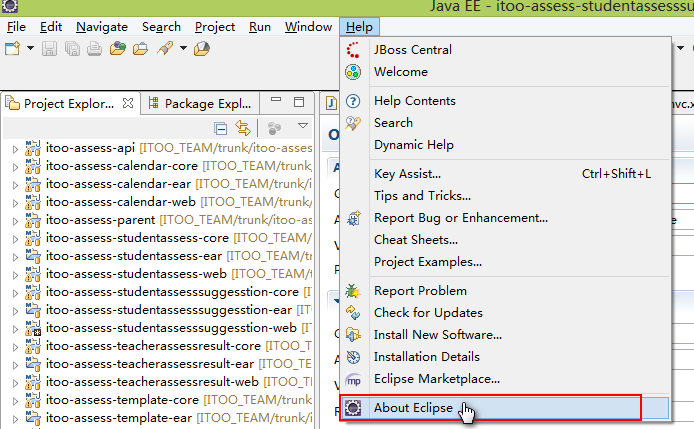Image resolution: width=694 pixels, height=429 pixels.
Task: Click About Eclipse menu entry
Action: pyautogui.click(x=505, y=408)
